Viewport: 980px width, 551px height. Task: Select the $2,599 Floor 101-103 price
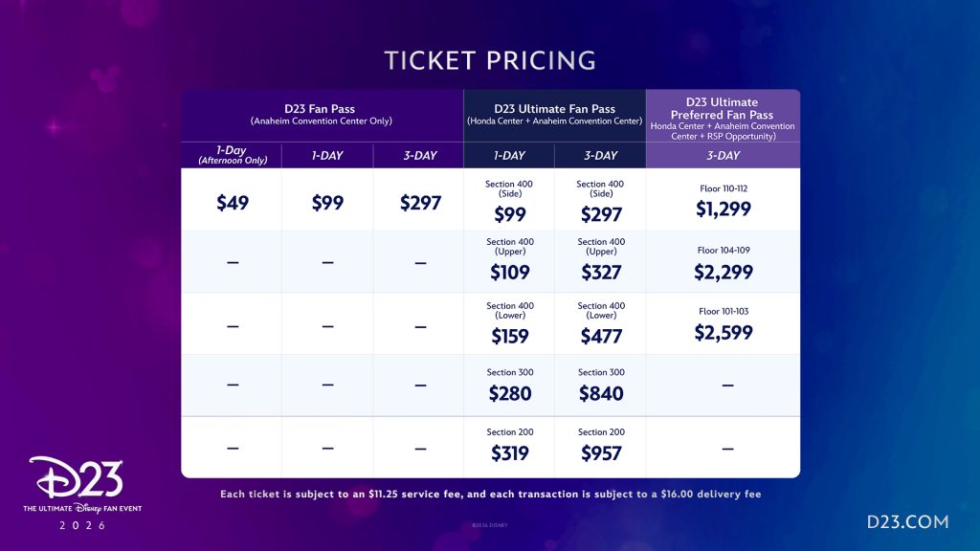coord(723,333)
